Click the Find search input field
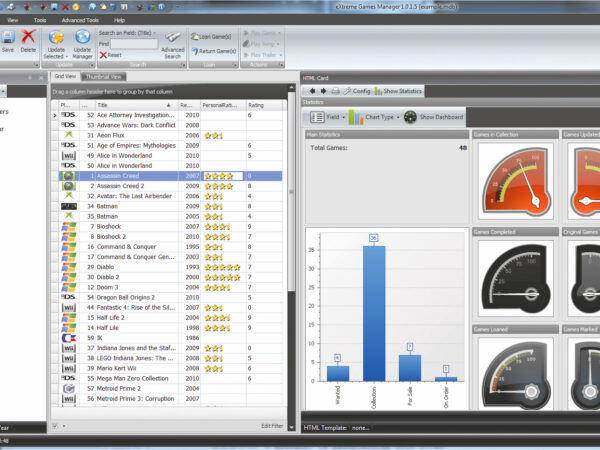Image resolution: width=600 pixels, height=450 pixels. click(x=135, y=44)
